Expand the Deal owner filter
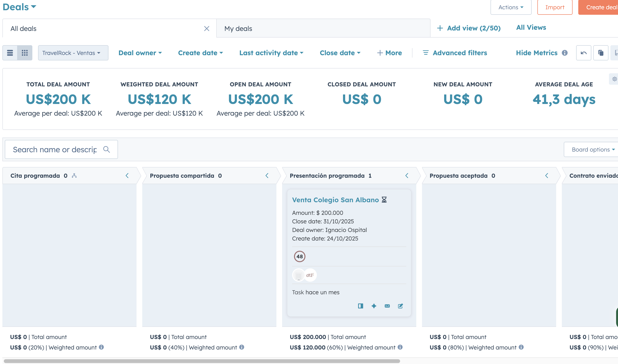The width and height of the screenshot is (618, 364). (x=140, y=53)
